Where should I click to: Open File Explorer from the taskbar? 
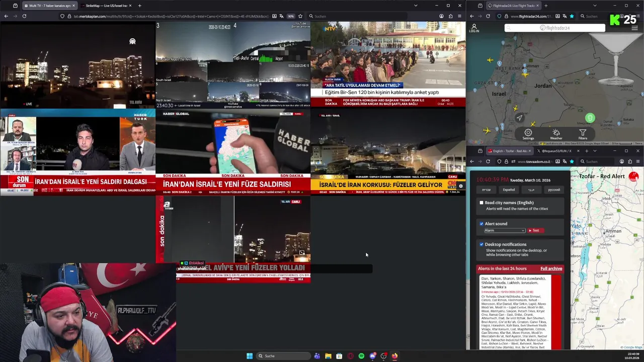coord(328,356)
